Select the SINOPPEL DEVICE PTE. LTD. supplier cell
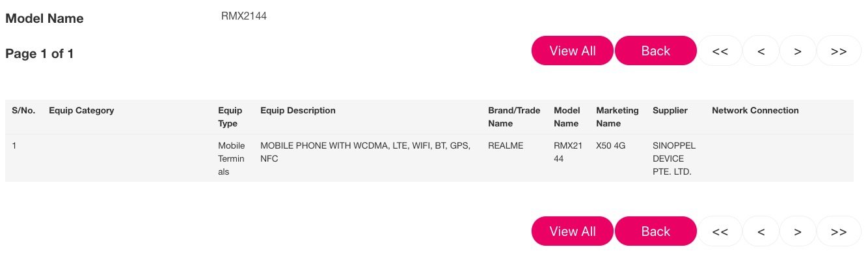This screenshot has height=262, width=868. 672,159
